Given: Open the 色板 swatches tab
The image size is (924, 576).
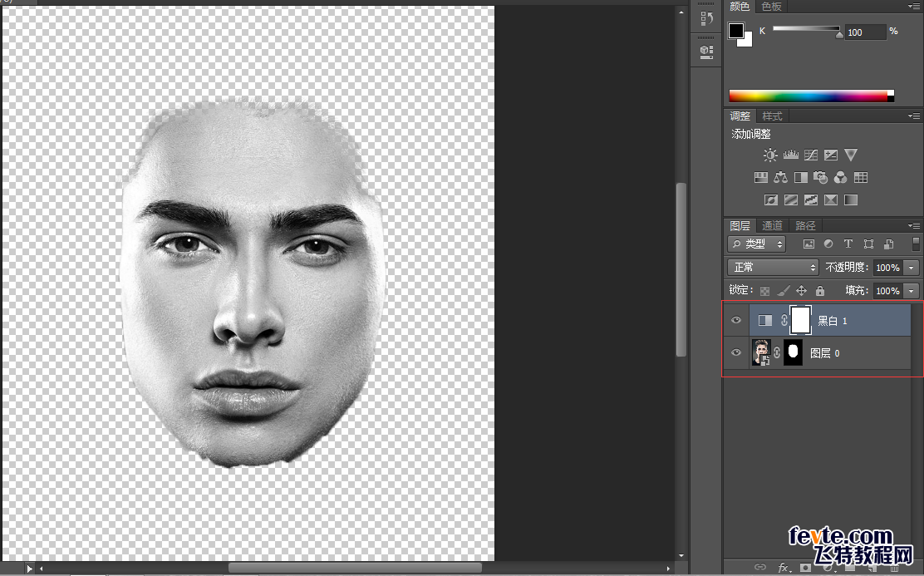Looking at the screenshot, I should tap(771, 7).
